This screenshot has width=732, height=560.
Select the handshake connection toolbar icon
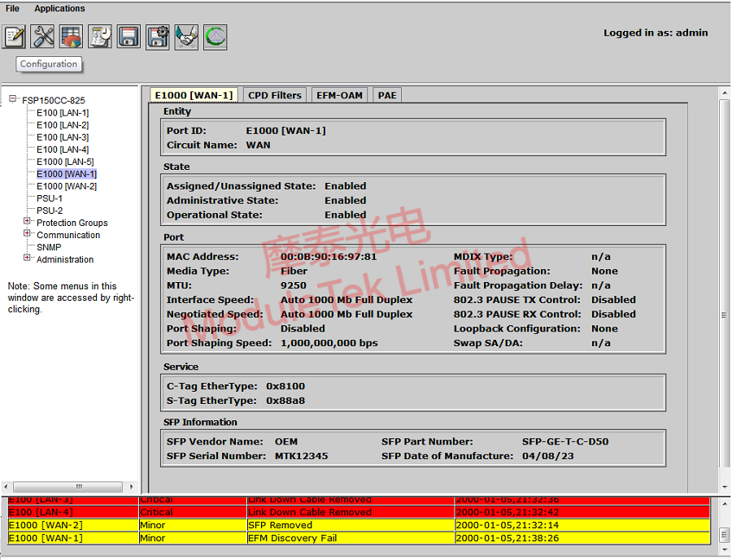click(x=185, y=36)
